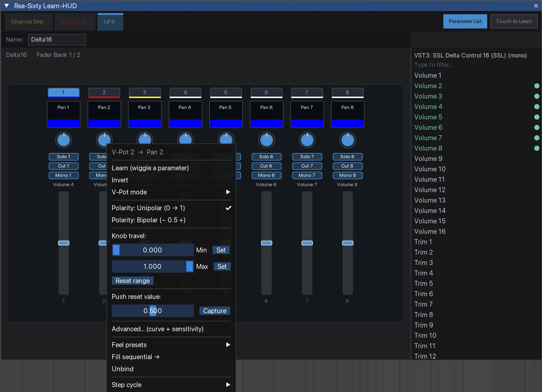Select the UF8 tab
This screenshot has height=392, width=542.
(x=110, y=22)
